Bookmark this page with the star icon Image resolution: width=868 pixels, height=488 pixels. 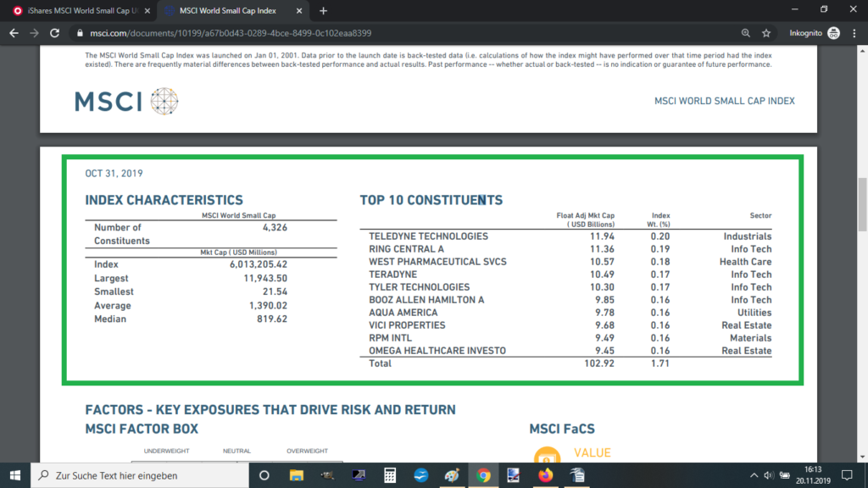(x=766, y=33)
